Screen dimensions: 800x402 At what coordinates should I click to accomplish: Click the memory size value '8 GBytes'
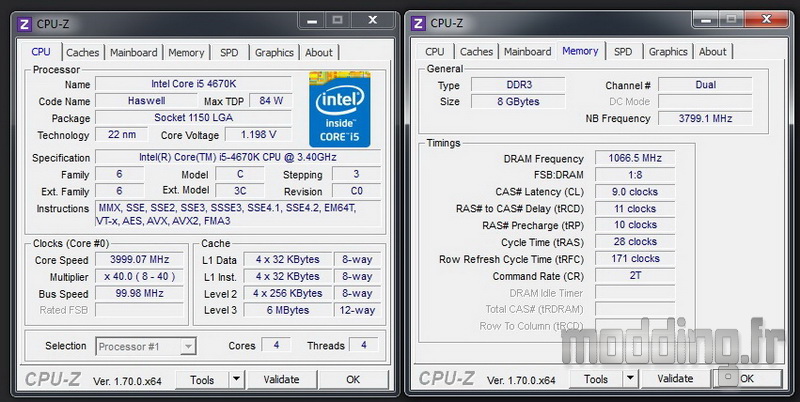point(518,102)
